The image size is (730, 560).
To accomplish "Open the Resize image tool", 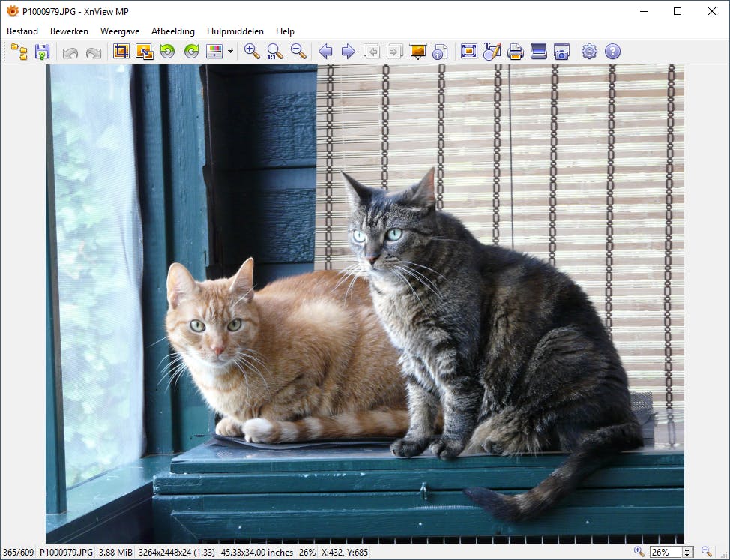I will click(x=145, y=51).
